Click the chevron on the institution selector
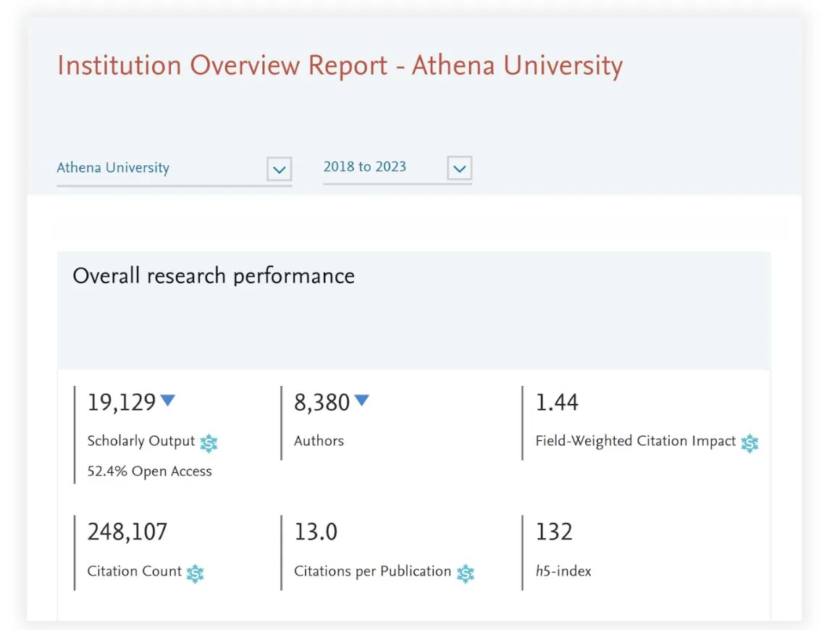840x630 pixels. (x=280, y=169)
